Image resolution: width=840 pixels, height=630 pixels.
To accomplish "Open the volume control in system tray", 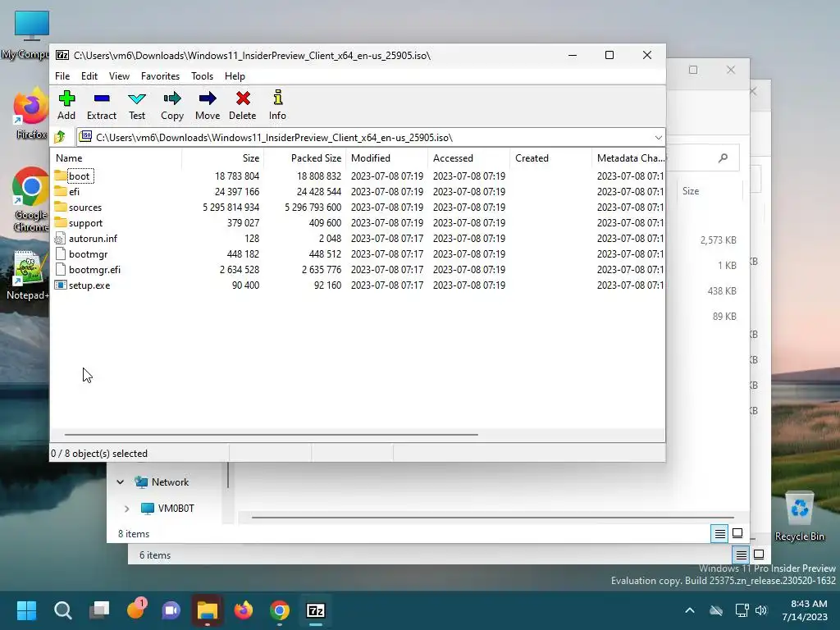I will [x=760, y=610].
